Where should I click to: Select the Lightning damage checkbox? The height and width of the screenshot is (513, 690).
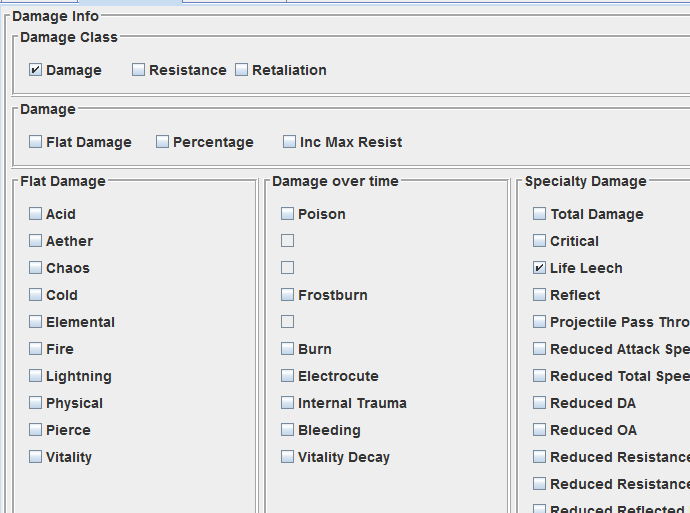36,376
